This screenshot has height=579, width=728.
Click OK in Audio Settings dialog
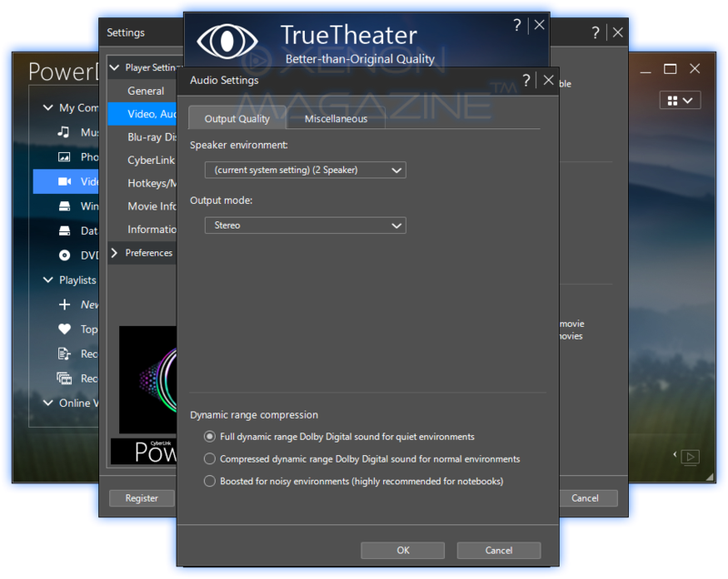pyautogui.click(x=402, y=551)
